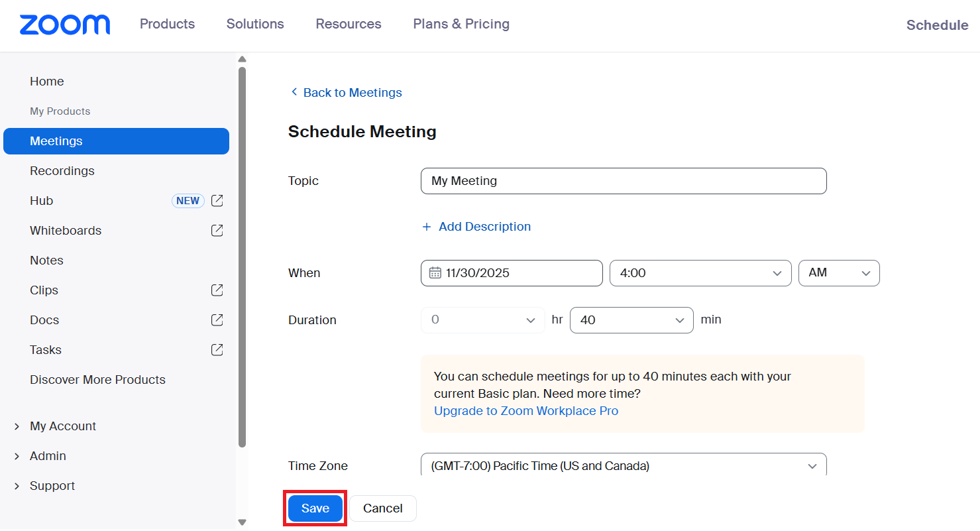Screen dimensions: 980x531
Task: Open Hub external link icon
Action: pos(217,201)
